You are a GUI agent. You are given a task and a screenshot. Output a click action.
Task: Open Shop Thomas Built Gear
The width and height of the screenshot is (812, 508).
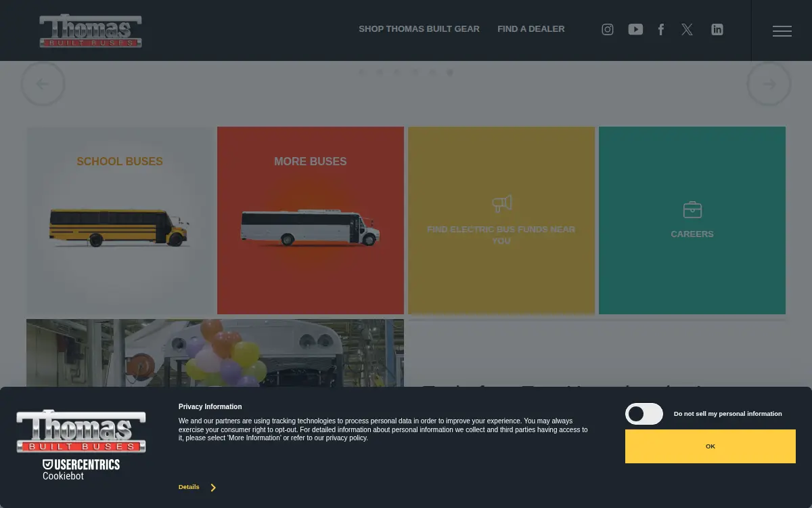pos(419,29)
